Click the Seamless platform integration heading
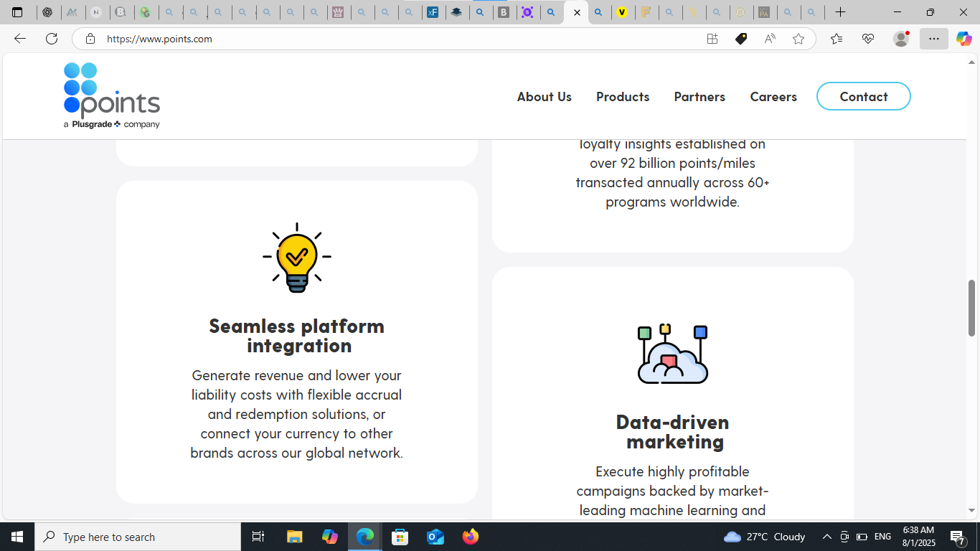The image size is (980, 551). coord(297,336)
